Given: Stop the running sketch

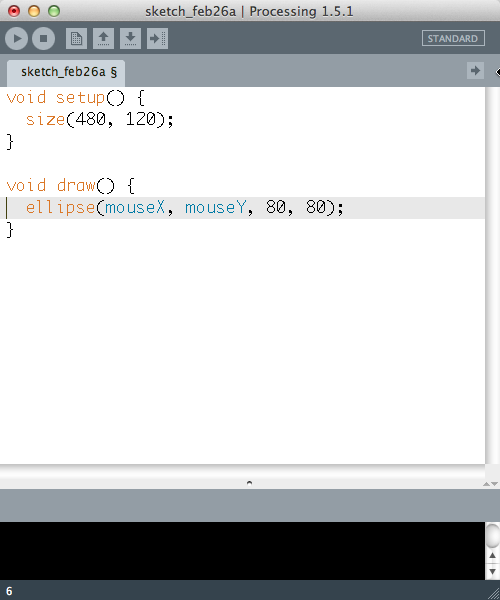Looking at the screenshot, I should coord(43,38).
